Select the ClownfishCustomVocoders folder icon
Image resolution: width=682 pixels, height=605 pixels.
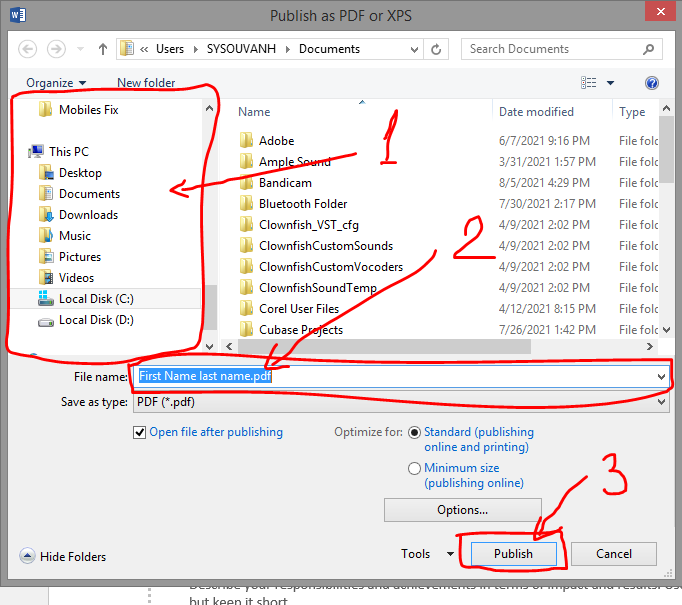246,267
